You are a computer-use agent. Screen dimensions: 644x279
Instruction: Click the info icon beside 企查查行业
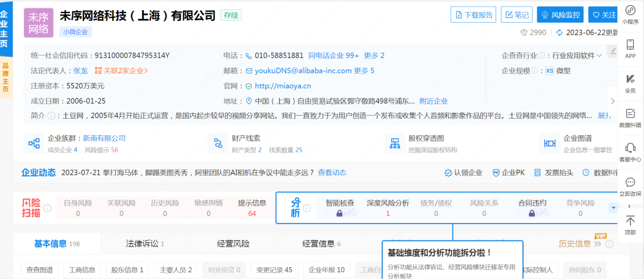541,55
